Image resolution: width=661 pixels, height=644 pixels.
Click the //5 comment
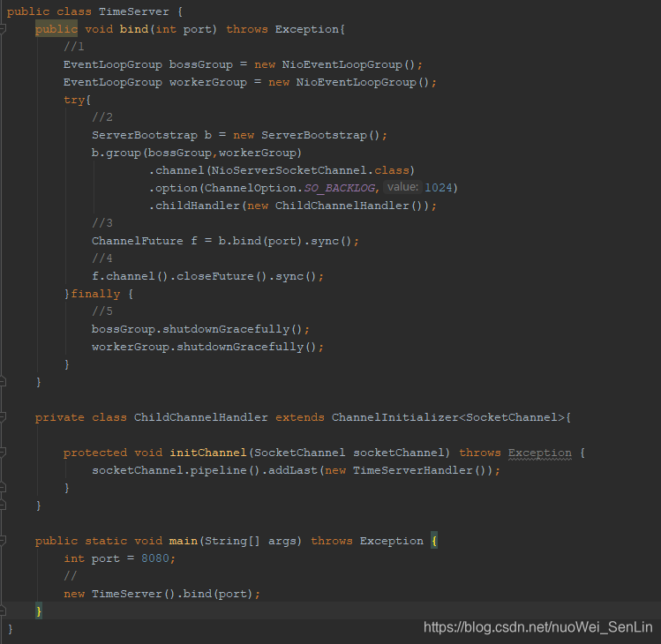pyautogui.click(x=102, y=311)
